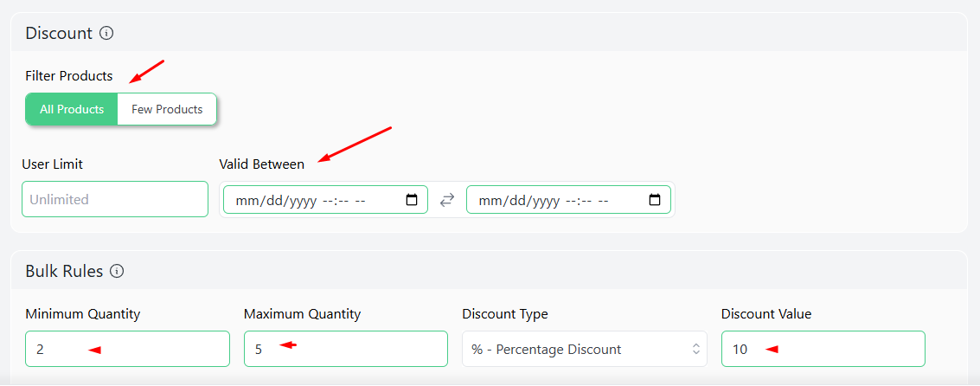Select the All Products filter option

72,109
